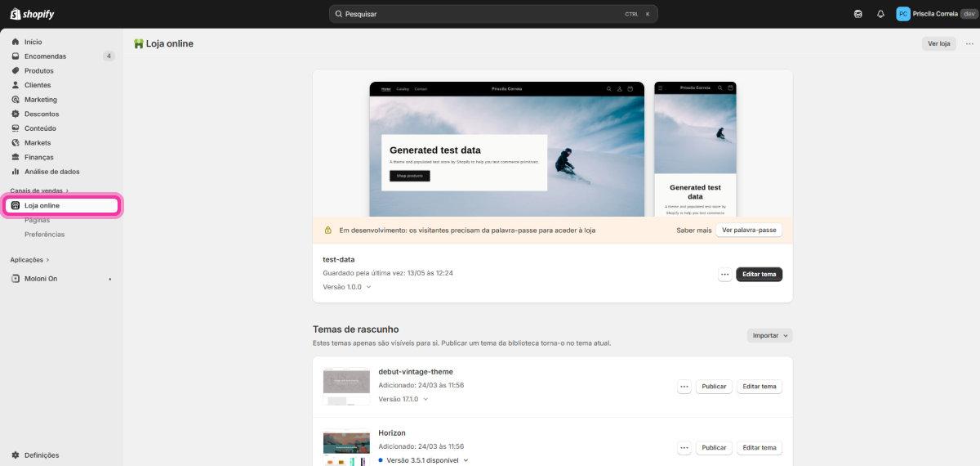Open Horizon theme three-dot actions
This screenshot has height=466, width=980.
coord(684,448)
